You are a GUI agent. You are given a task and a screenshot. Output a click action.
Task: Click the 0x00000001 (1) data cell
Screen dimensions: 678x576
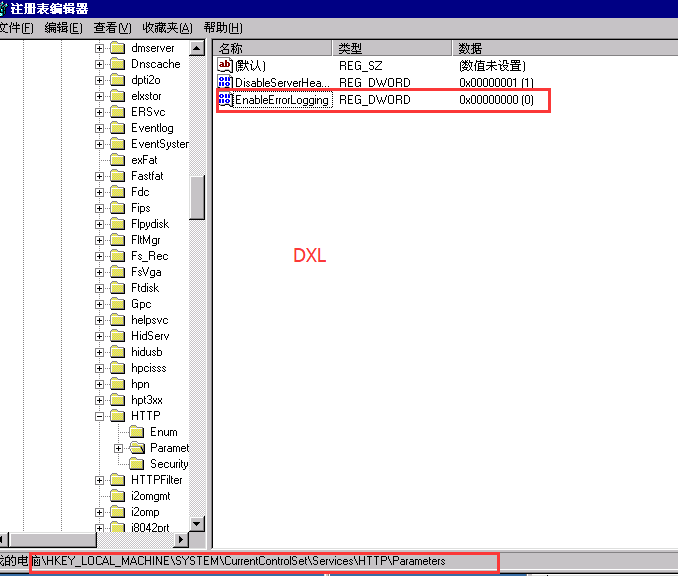coord(496,83)
